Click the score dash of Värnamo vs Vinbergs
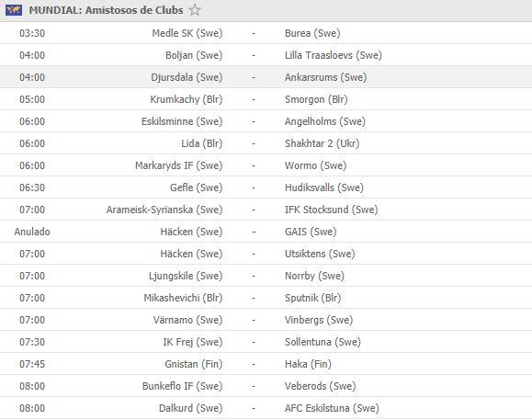Viewport: 532px width, 420px height. [x=254, y=320]
